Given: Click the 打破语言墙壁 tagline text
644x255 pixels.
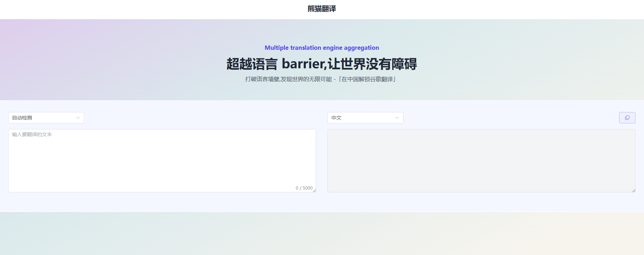Looking at the screenshot, I should 262,79.
